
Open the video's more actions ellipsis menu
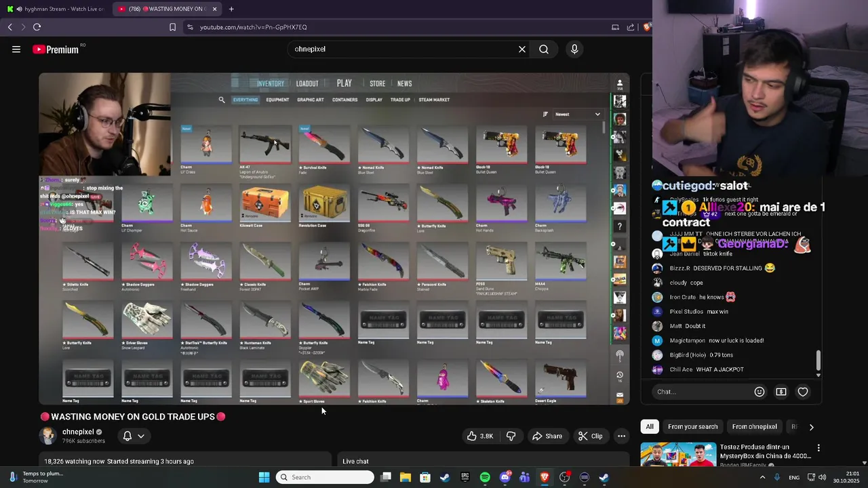[x=621, y=436]
